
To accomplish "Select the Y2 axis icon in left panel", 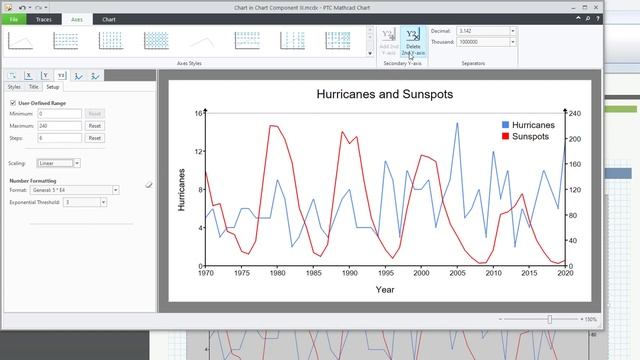I will (x=61, y=76).
